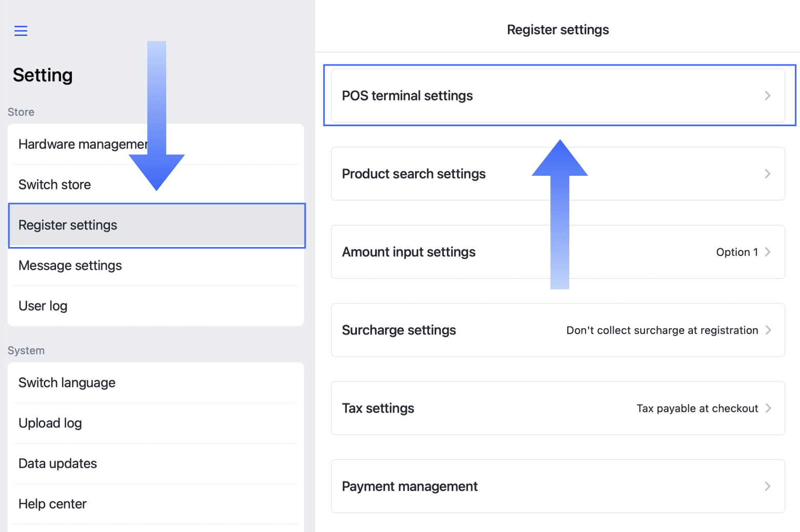The height and width of the screenshot is (532, 800).
Task: Select Switch store in sidebar
Action: [x=55, y=185]
